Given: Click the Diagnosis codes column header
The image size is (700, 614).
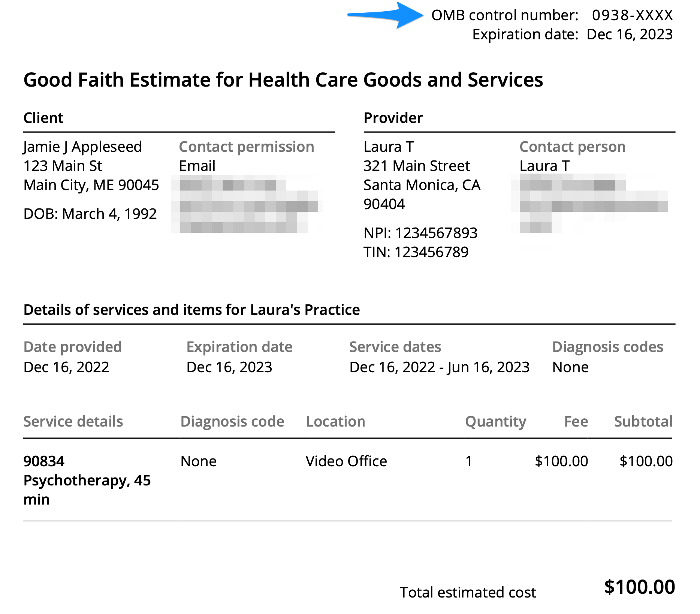Looking at the screenshot, I should click(x=607, y=347).
